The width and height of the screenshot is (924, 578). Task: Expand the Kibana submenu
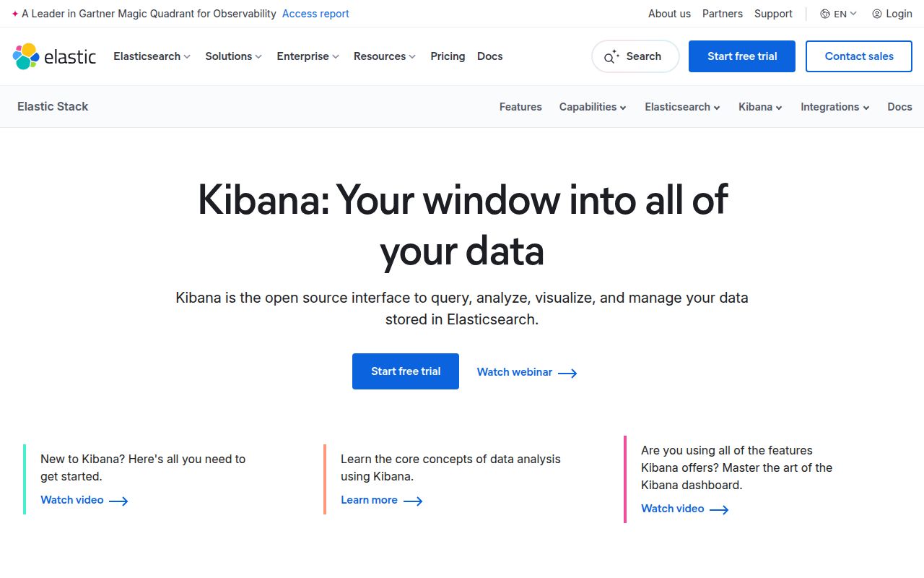point(760,107)
